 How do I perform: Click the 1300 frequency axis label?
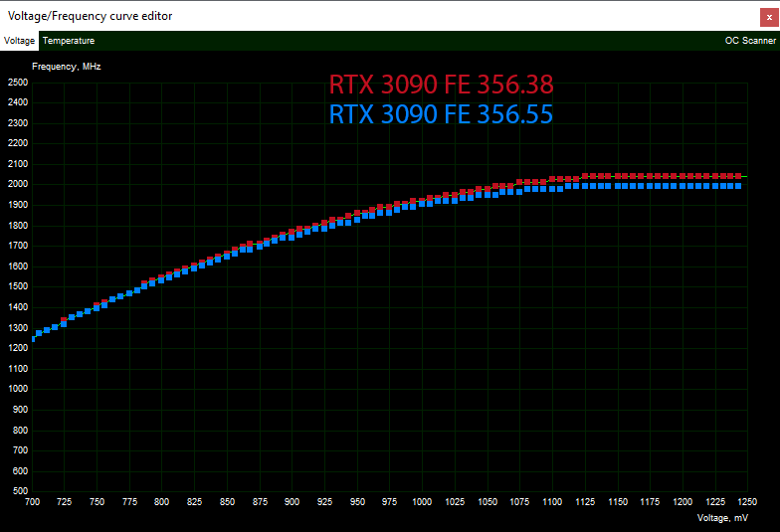[x=18, y=328]
